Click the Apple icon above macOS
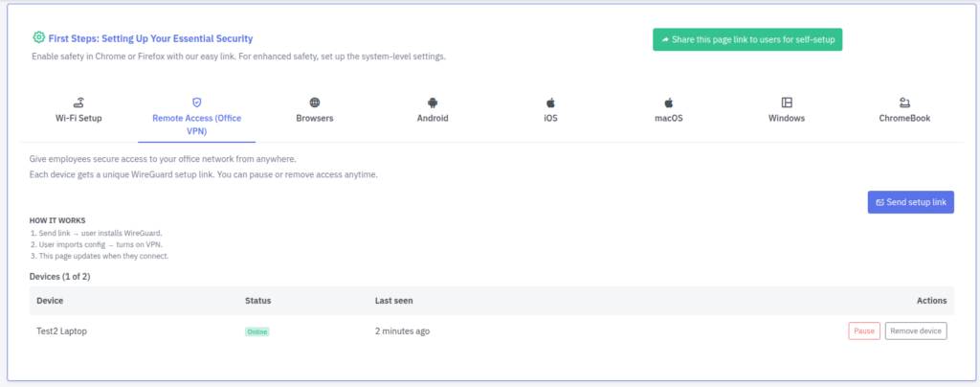 coord(669,102)
